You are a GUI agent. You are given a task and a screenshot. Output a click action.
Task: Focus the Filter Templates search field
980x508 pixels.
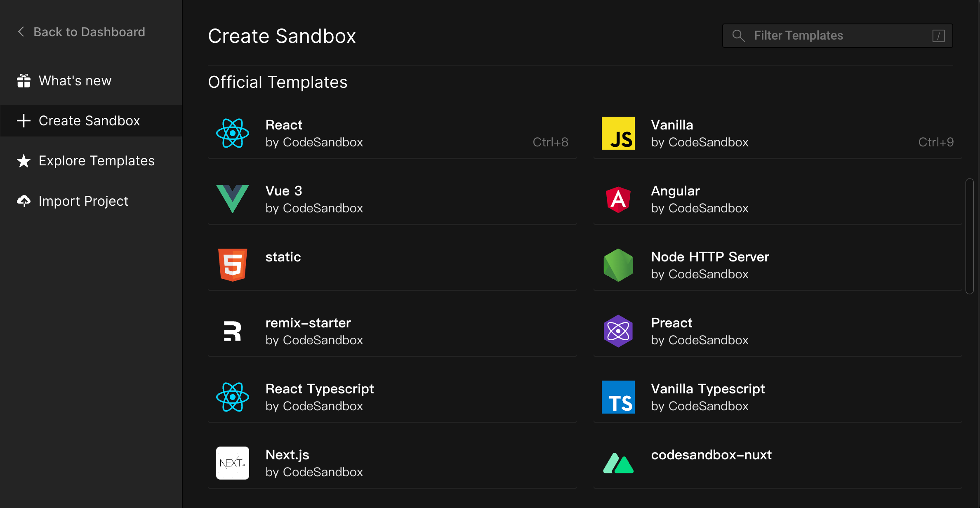837,35
